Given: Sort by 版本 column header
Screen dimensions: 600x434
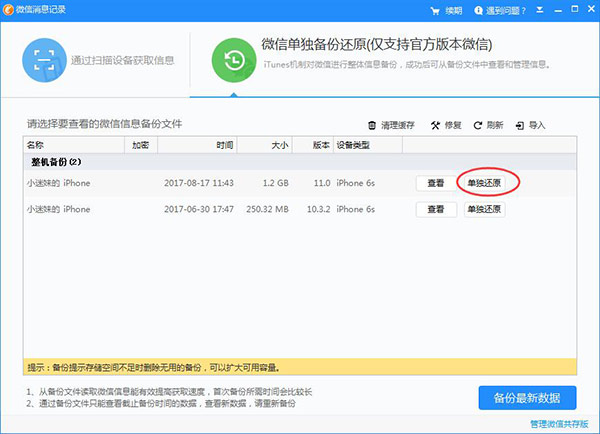Looking at the screenshot, I should tap(313, 145).
